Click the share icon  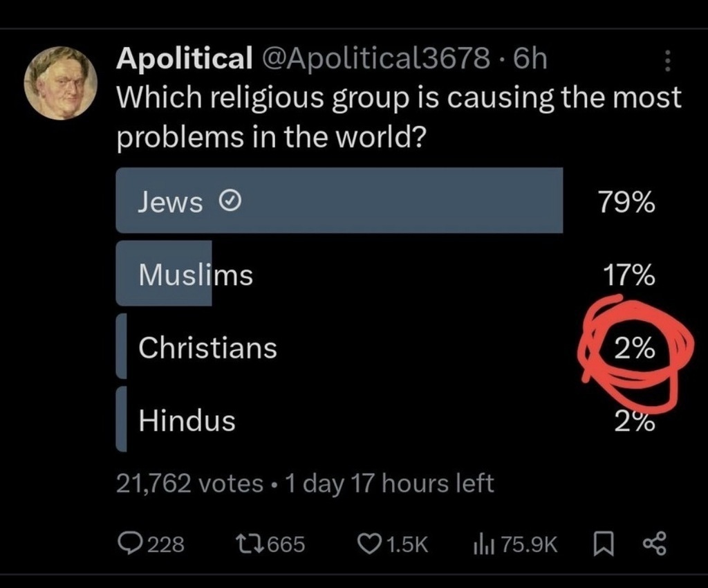click(653, 544)
